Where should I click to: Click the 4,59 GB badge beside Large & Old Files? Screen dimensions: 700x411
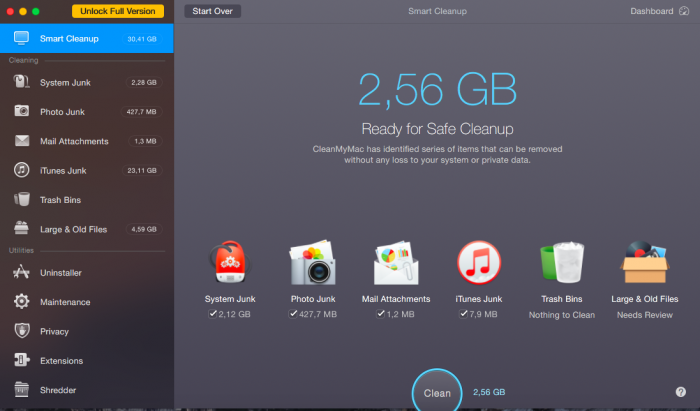[144, 229]
